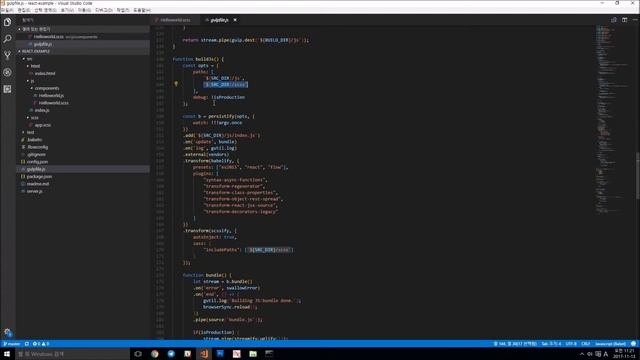This screenshot has width=640, height=360.
Task: Open the first menu bar item (File)
Action: (7, 10)
